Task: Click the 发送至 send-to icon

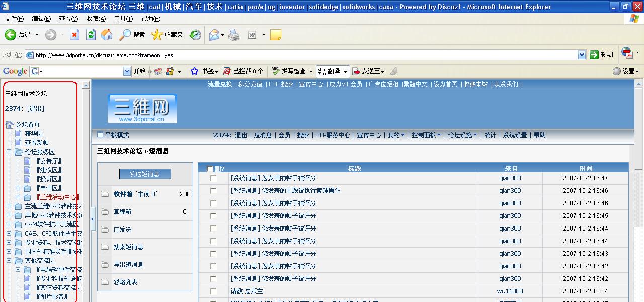Action: pos(356,71)
